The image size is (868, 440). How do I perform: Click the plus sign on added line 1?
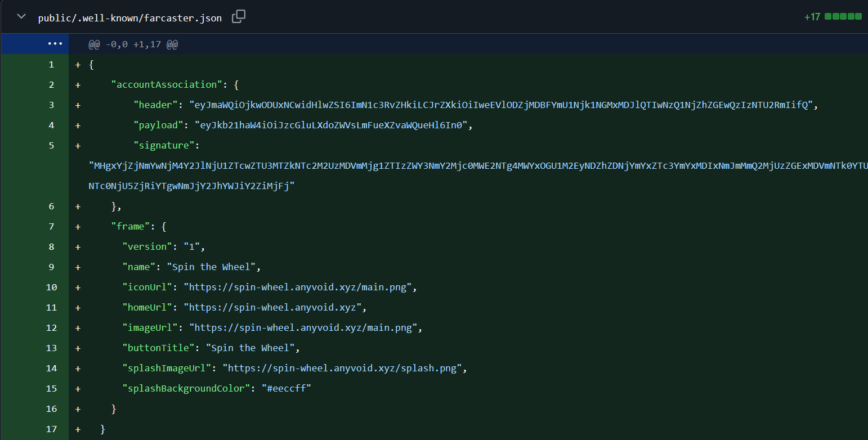(x=78, y=64)
